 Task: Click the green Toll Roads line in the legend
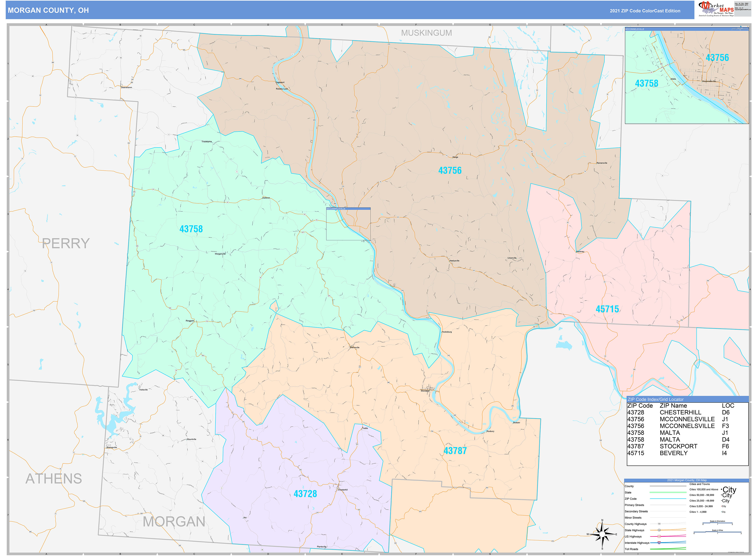tap(668, 549)
